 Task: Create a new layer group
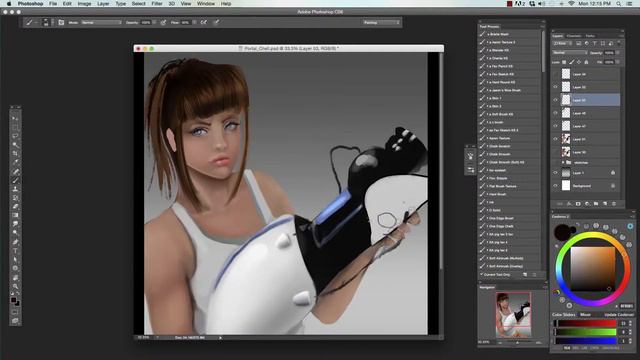(596, 204)
